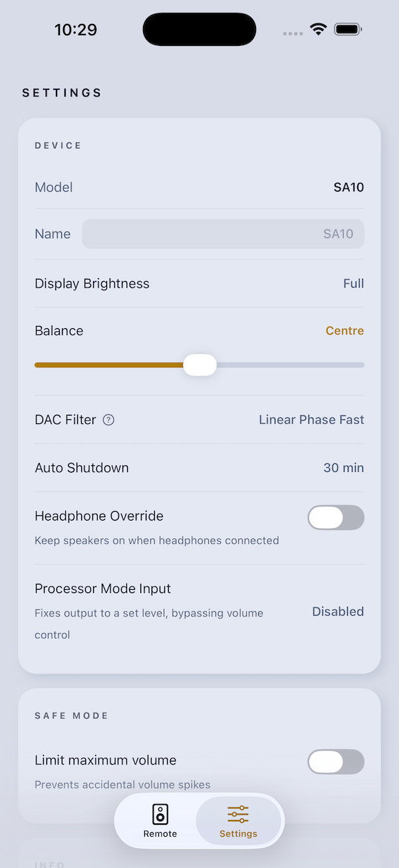This screenshot has height=868, width=399.
Task: Tap the Name field showing SA10
Action: pos(223,234)
